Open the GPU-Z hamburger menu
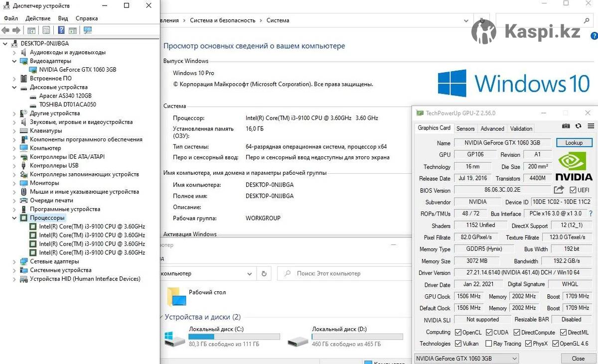The height and width of the screenshot is (364, 598). [591, 126]
